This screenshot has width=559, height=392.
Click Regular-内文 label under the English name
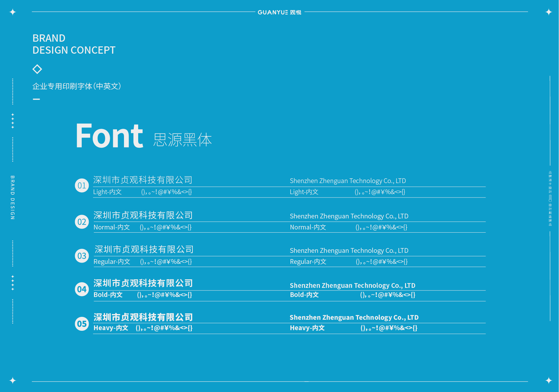click(308, 262)
